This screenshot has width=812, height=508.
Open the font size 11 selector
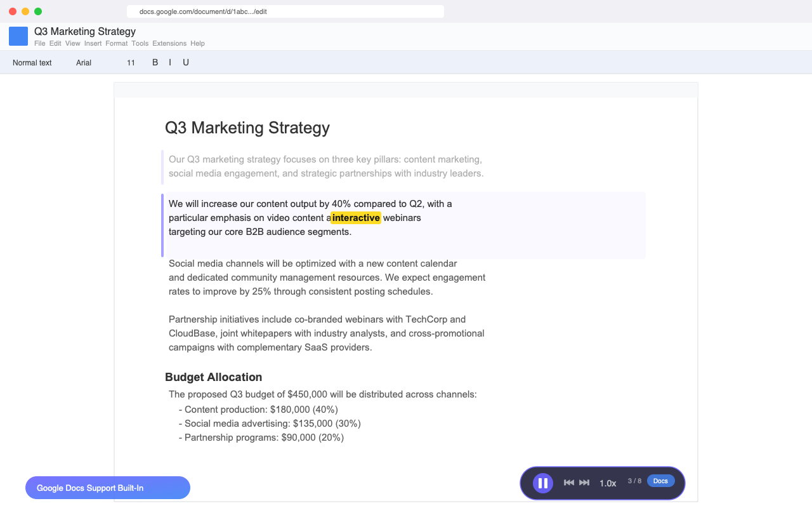click(131, 62)
